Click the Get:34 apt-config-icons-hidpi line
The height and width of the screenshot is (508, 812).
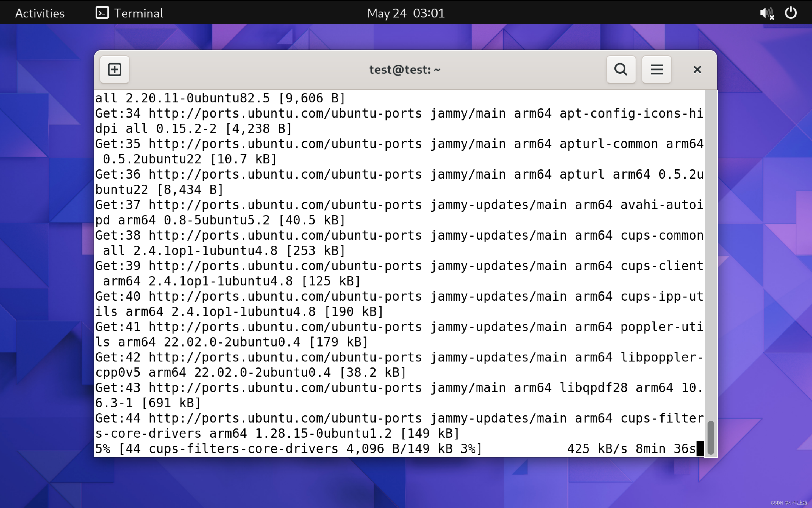[x=399, y=121]
